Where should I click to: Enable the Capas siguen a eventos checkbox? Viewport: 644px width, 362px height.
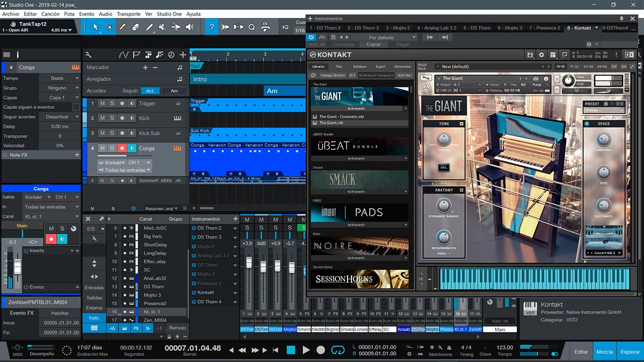click(x=76, y=107)
